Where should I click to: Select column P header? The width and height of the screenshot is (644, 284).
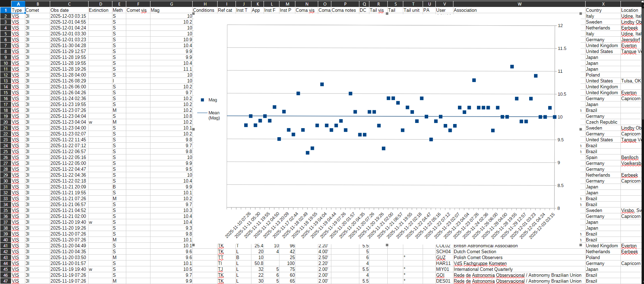click(345, 4)
